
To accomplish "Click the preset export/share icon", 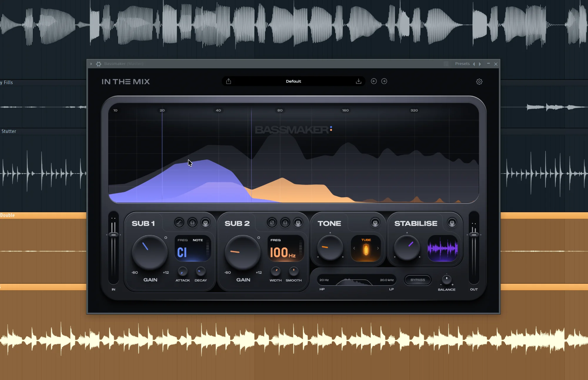I will pyautogui.click(x=228, y=81).
